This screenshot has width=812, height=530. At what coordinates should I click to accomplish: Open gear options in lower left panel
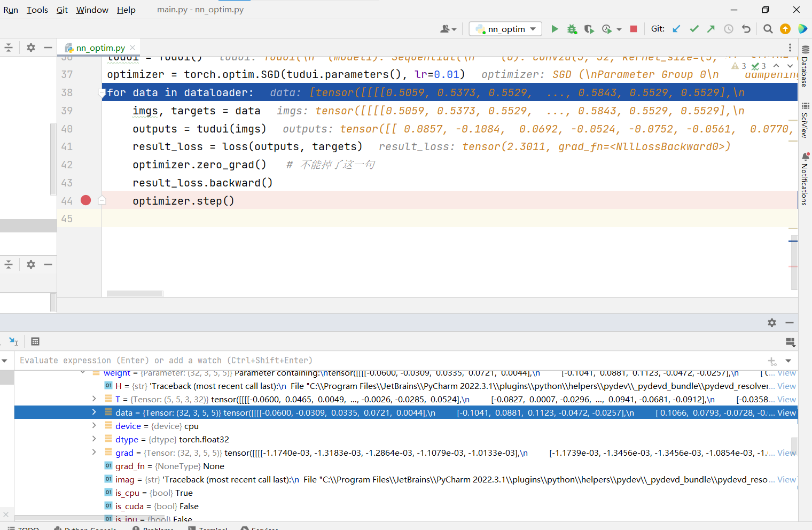point(31,264)
